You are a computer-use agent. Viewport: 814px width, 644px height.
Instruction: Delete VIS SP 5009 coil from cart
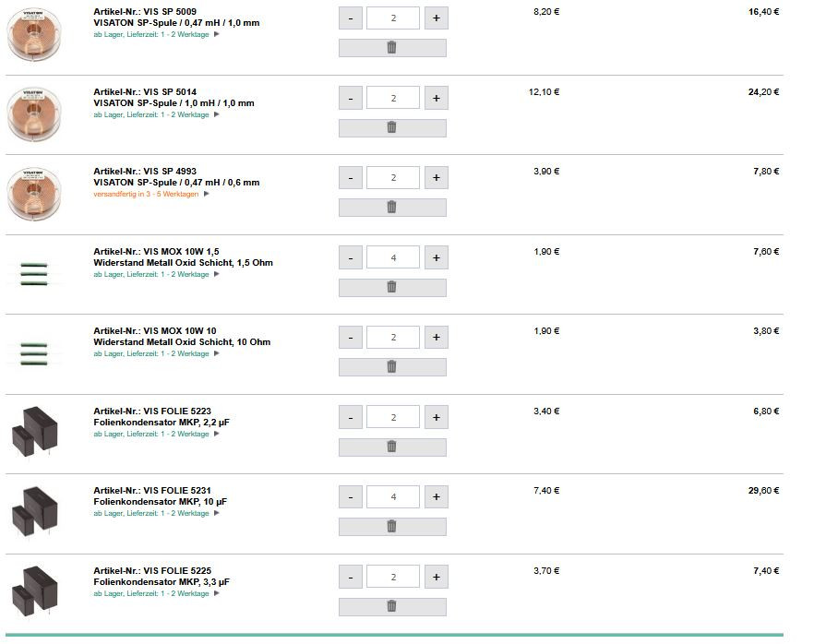(x=392, y=48)
